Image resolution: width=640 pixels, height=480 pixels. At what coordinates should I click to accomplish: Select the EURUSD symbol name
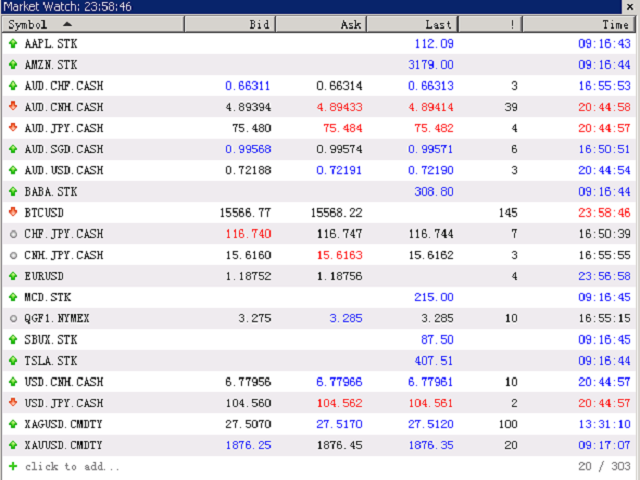[x=44, y=276]
